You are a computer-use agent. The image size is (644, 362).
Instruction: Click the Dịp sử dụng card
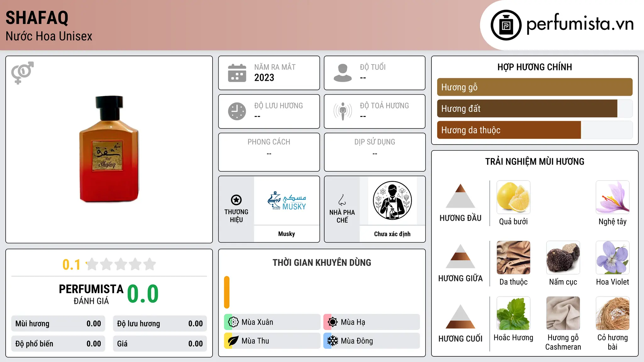coord(375,152)
